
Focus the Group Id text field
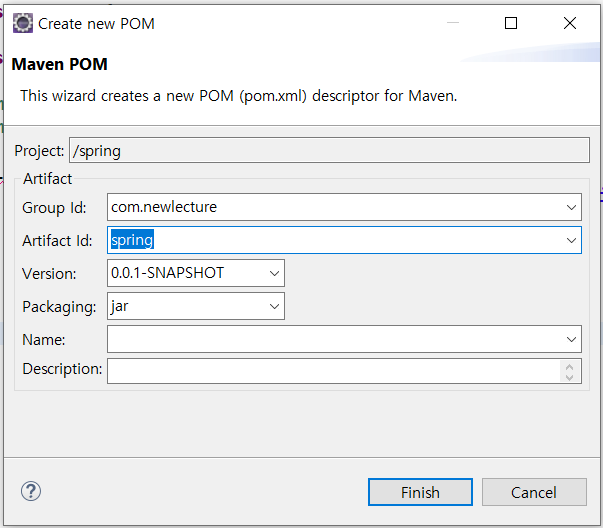(335, 207)
